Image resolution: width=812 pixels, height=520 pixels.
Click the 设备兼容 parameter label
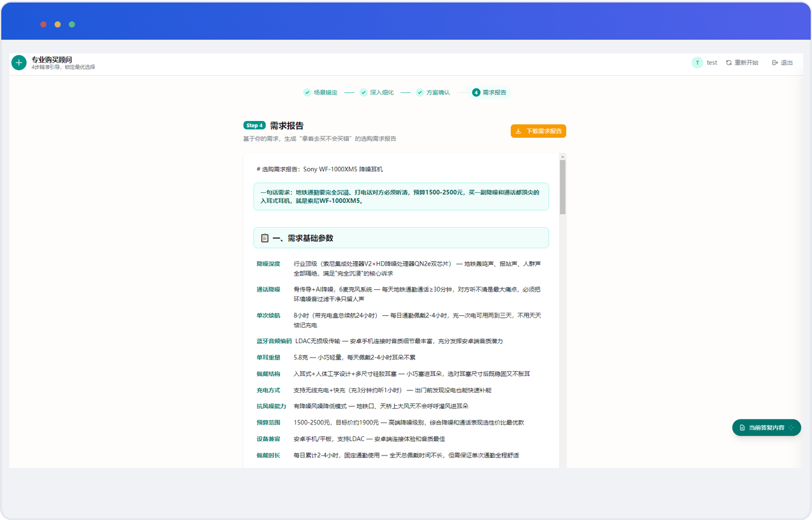[268, 439]
